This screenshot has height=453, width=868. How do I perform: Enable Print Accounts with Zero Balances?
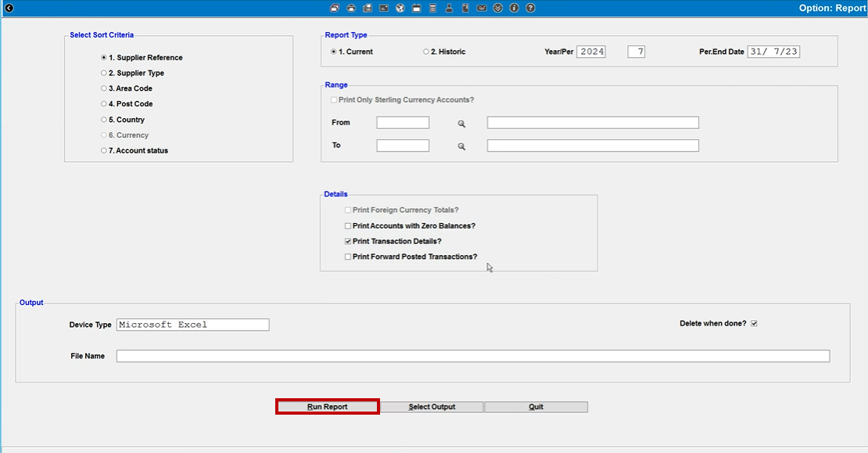pyautogui.click(x=410, y=226)
